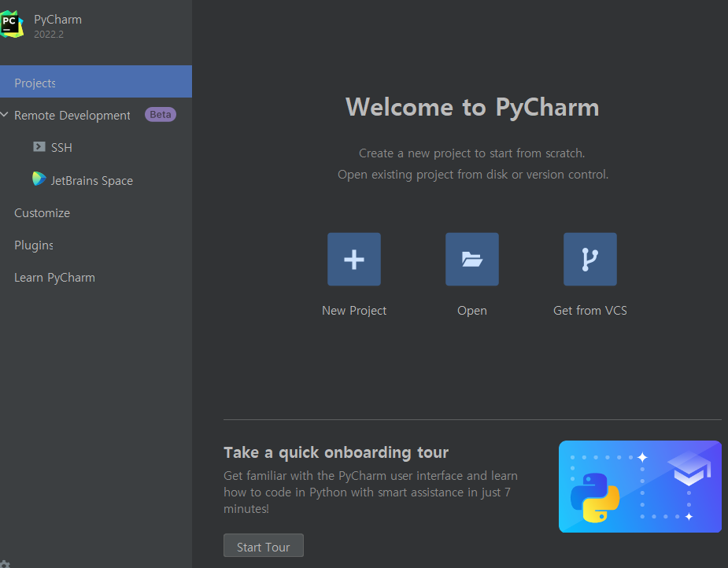Click the New Project label
Screen dimensions: 728x568
pyautogui.click(x=354, y=311)
